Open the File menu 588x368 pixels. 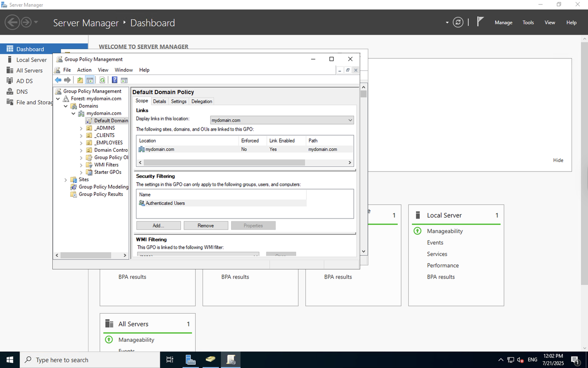coord(67,70)
